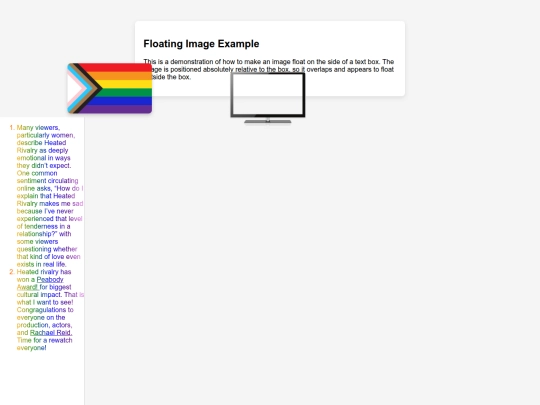Viewport: 540px width, 405px height.
Task: Click the text "Time for a rewatch everyone!"
Action: click(x=44, y=344)
